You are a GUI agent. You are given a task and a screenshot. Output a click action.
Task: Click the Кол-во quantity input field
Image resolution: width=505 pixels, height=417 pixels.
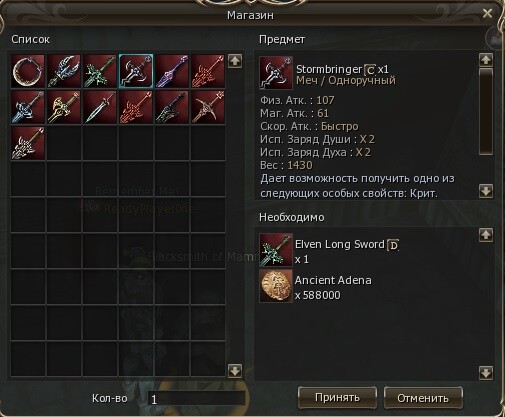point(197,399)
